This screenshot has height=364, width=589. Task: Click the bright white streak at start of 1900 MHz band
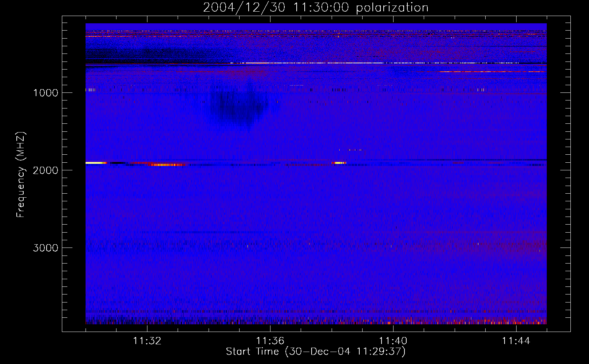96,163
